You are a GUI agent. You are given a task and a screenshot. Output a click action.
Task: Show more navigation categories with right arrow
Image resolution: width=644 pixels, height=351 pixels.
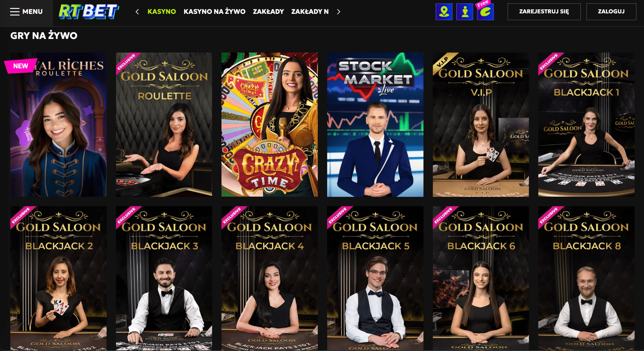click(x=338, y=12)
